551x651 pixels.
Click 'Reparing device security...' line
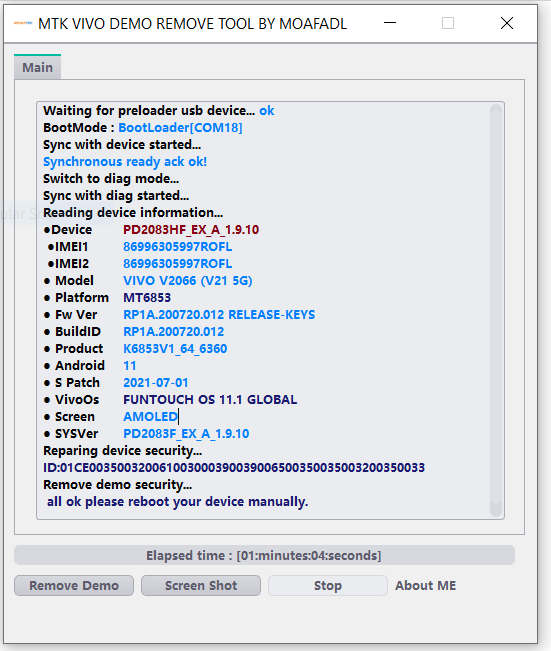pos(122,450)
